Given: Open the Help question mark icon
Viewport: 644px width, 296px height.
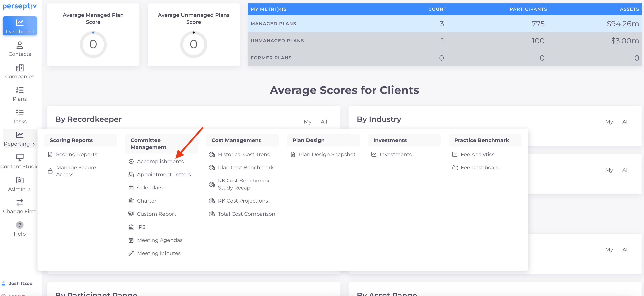Looking at the screenshot, I should [x=19, y=225].
